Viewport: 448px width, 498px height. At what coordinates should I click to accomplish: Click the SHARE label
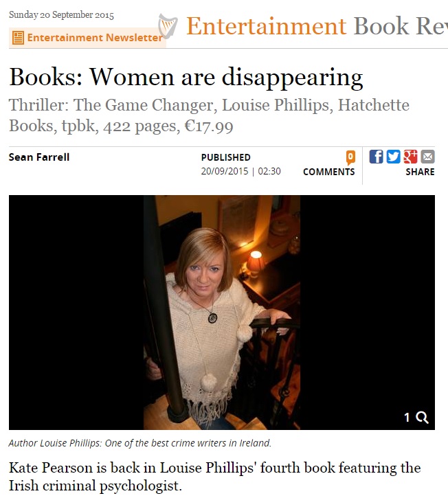tap(420, 172)
